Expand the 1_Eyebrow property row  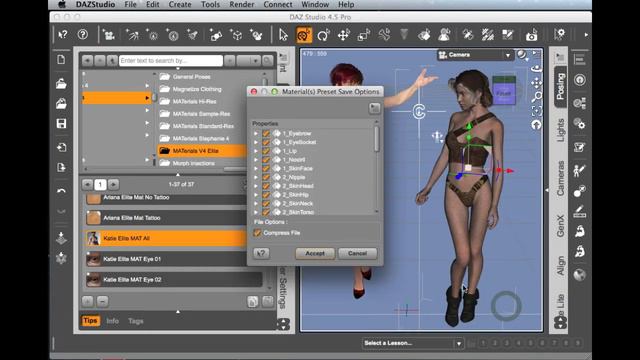point(256,133)
